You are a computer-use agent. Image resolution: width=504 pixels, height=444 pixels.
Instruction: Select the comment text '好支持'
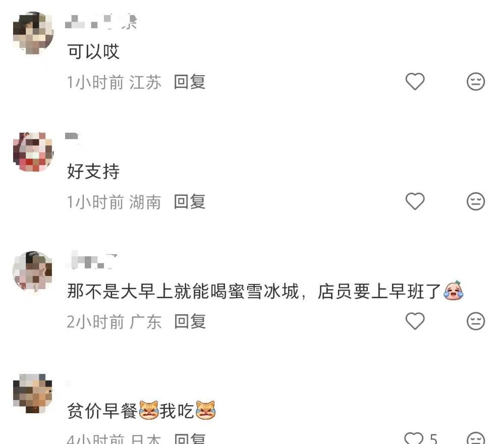(x=93, y=171)
